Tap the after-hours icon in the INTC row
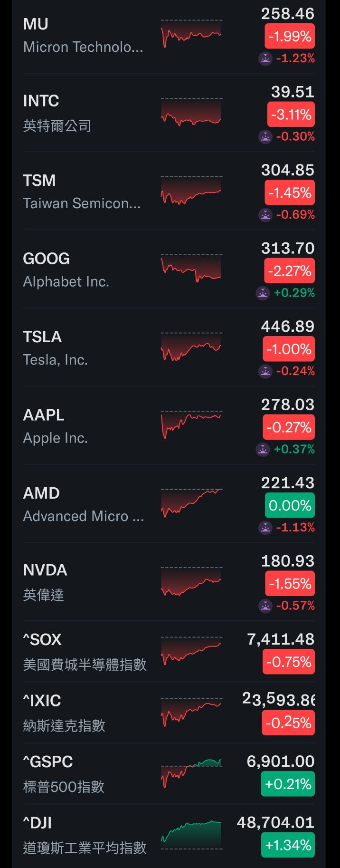Image resolution: width=340 pixels, height=868 pixels. pos(265,137)
